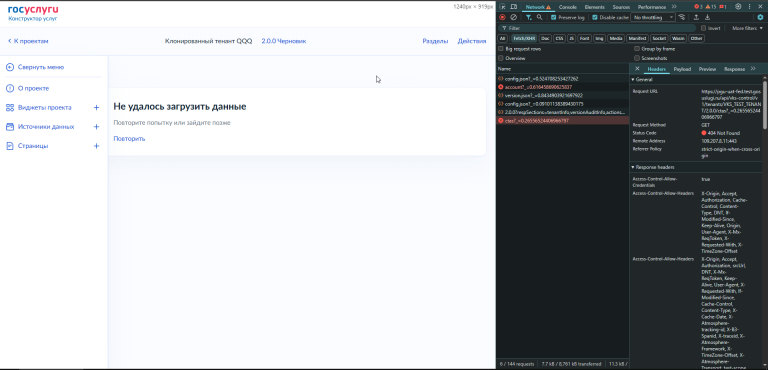Click the collapse menu arrow icon
Screen dimensions: 768x370
click(10, 67)
